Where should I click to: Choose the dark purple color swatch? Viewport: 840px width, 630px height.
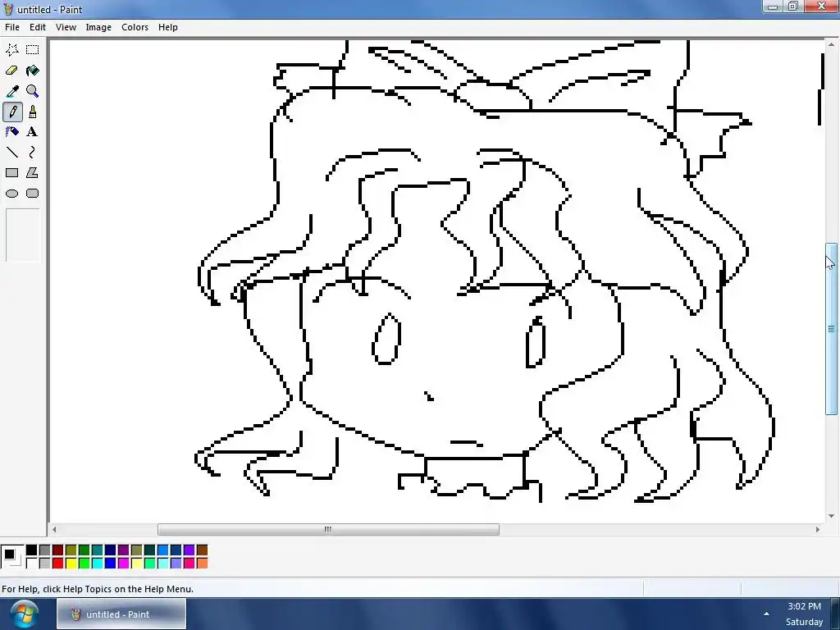(123, 550)
